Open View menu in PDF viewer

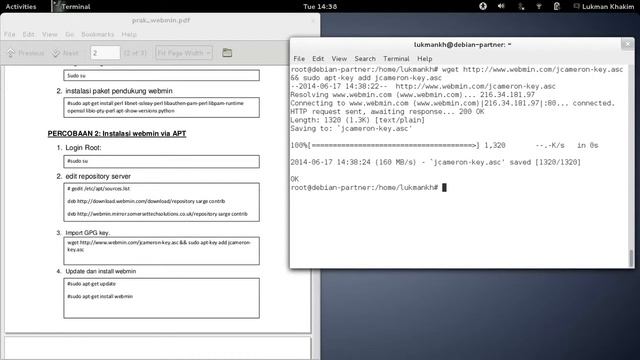(x=50, y=34)
